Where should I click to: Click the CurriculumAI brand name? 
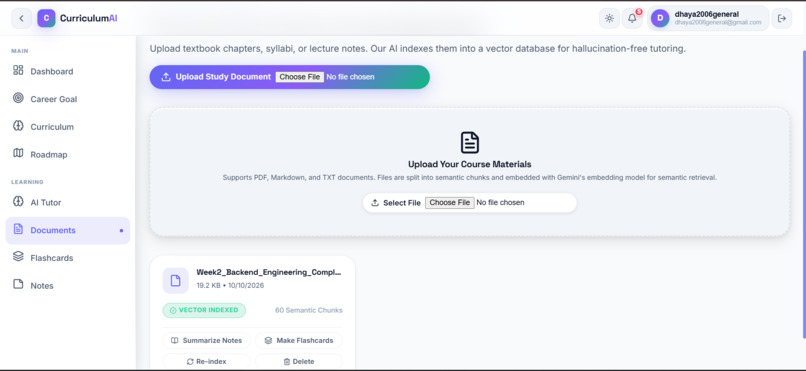88,18
